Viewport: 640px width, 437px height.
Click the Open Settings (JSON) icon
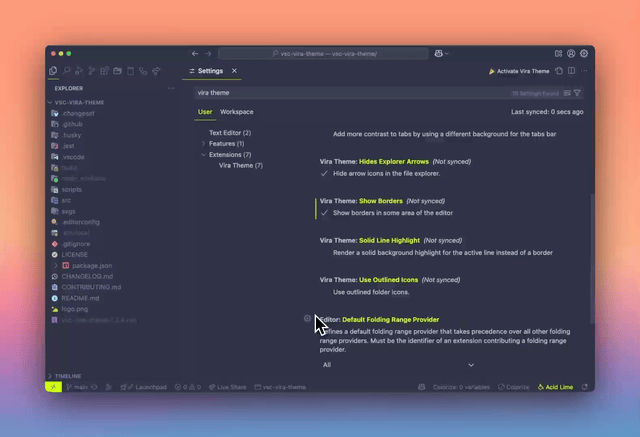click(x=559, y=71)
